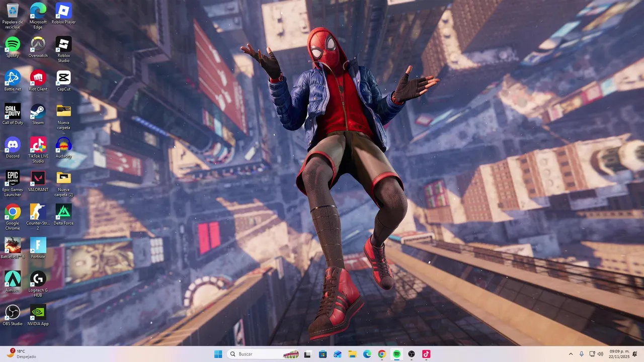Open the network tray icon
The image size is (644, 362).
point(592,354)
